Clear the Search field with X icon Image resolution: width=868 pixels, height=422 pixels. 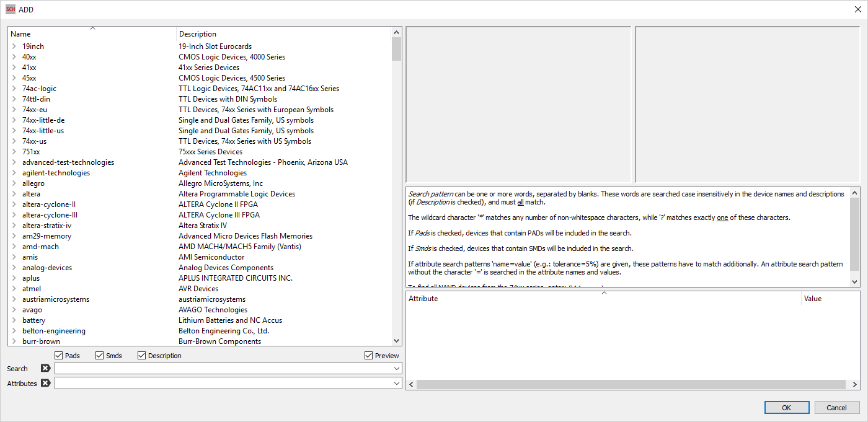click(x=45, y=368)
